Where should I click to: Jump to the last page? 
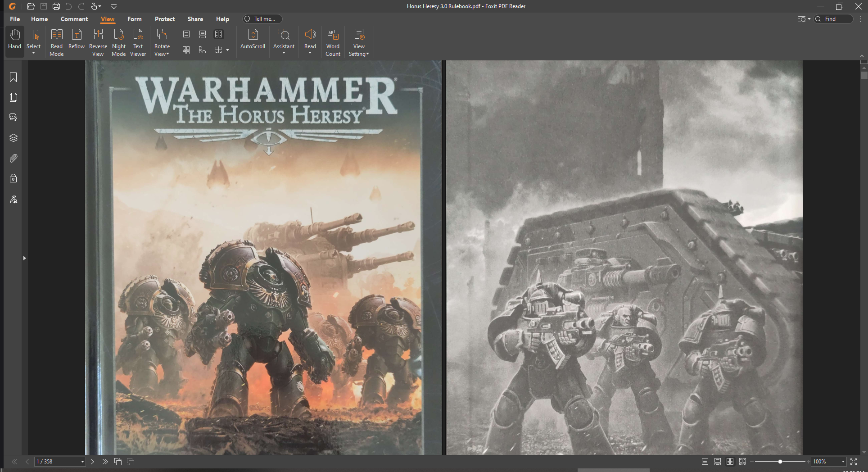coord(105,462)
